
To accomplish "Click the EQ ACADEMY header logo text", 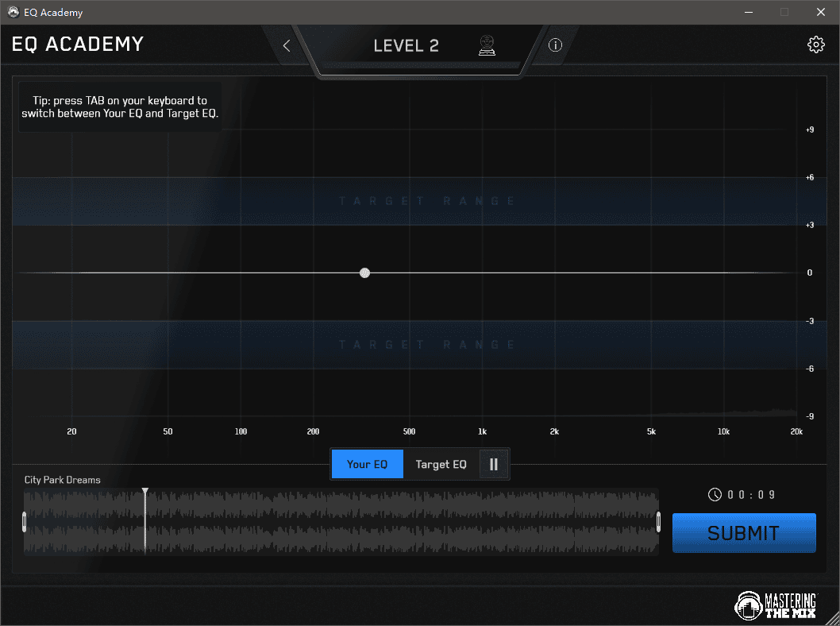I will (x=78, y=44).
